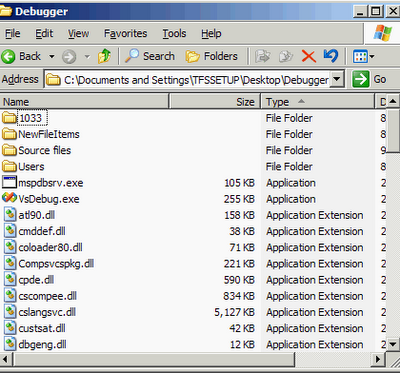Click the blue Undo arrow icon

click(331, 56)
